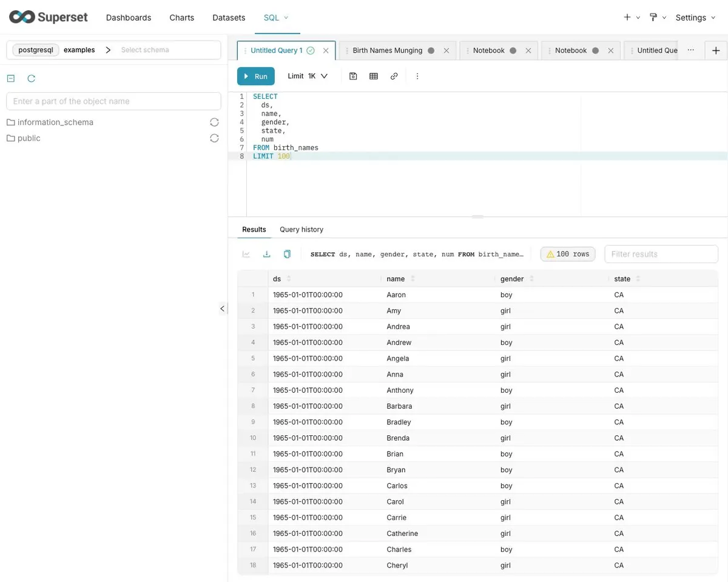Screen dimensions: 728x582
Task: Copy the query link icon
Action: (x=394, y=76)
